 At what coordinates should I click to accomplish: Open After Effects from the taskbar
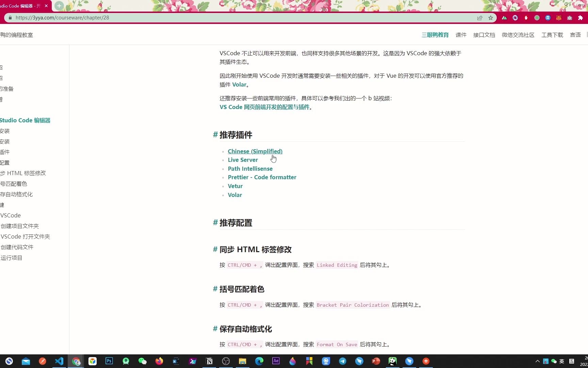(276, 361)
